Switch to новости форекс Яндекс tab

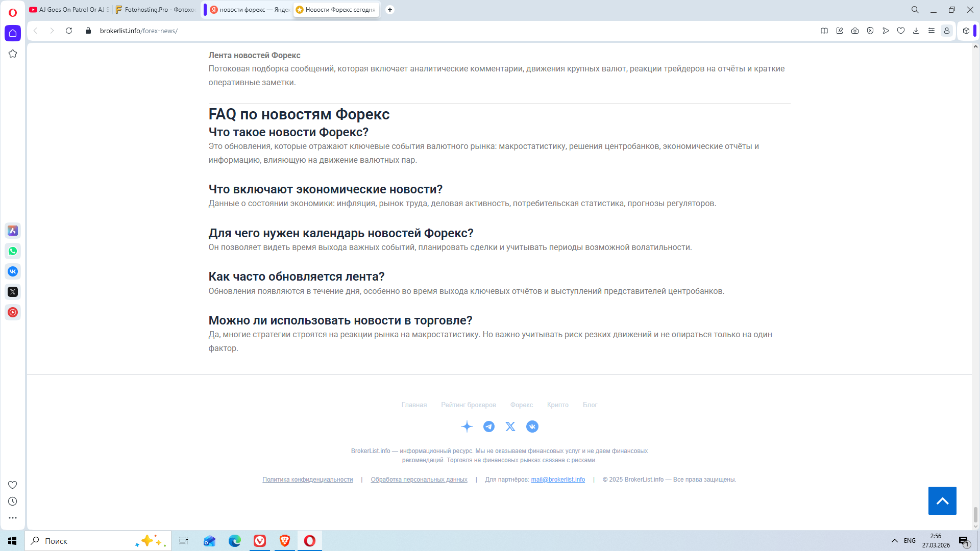point(250,10)
